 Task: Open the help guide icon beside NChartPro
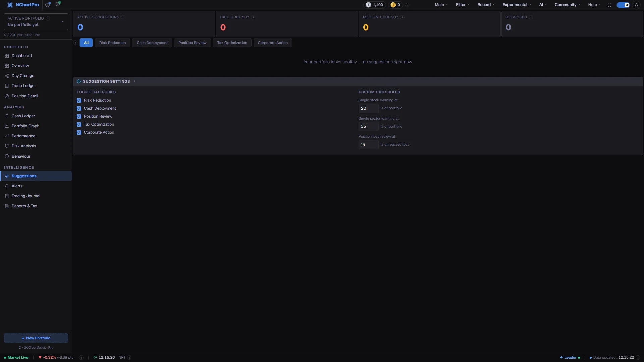click(48, 4)
